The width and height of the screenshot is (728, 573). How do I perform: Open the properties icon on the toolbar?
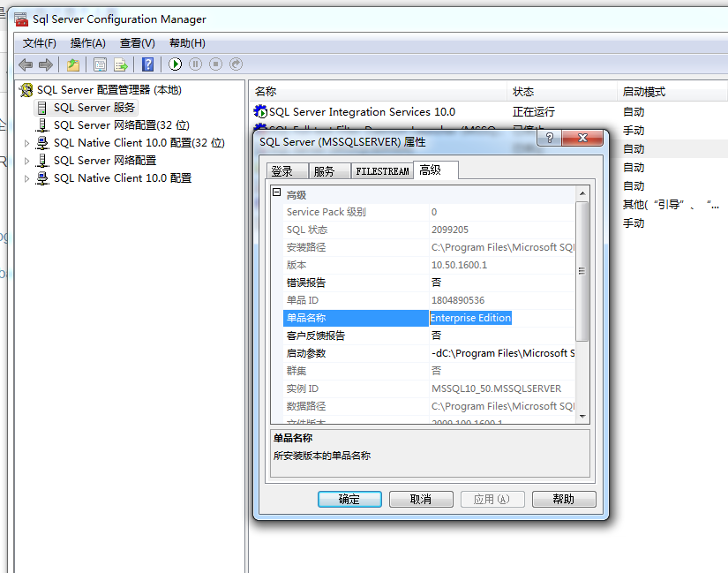(x=100, y=64)
